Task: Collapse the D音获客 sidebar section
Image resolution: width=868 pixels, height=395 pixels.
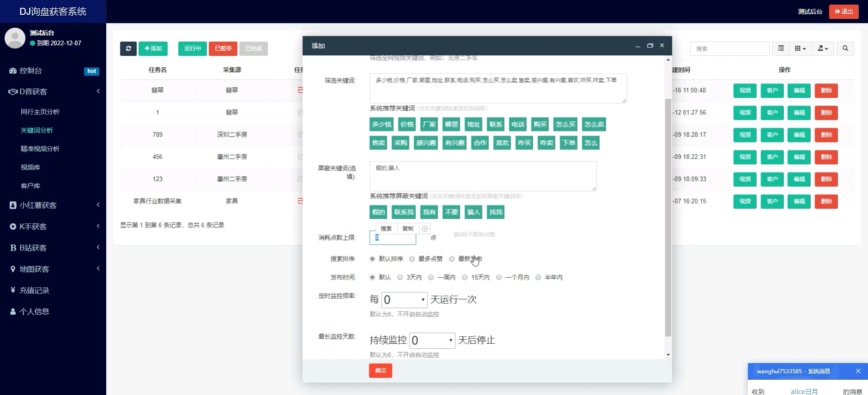Action: 98,91
